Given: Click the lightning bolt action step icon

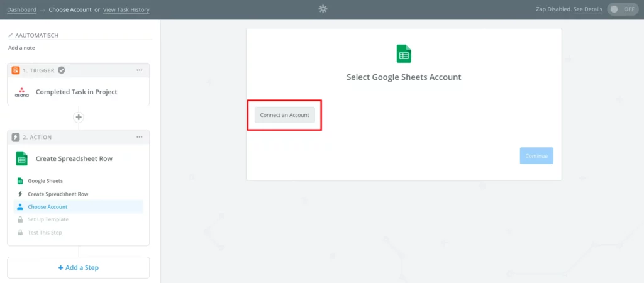Looking at the screenshot, I should point(16,137).
